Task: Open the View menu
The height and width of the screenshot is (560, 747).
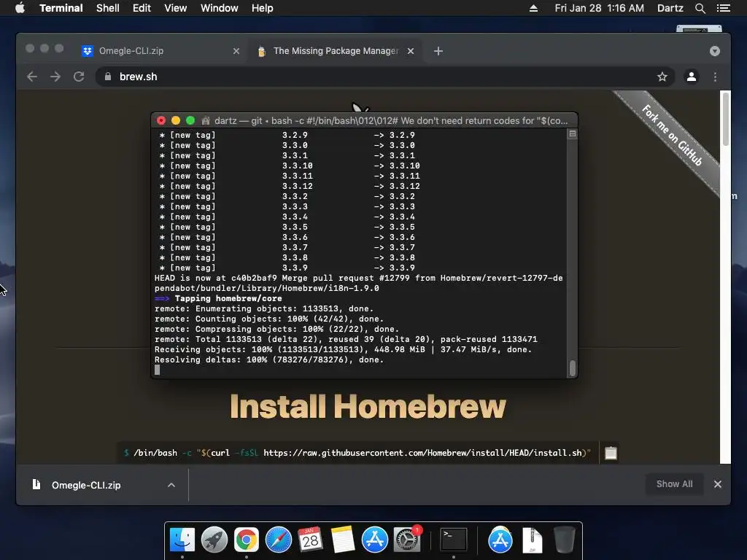Action: (x=175, y=8)
